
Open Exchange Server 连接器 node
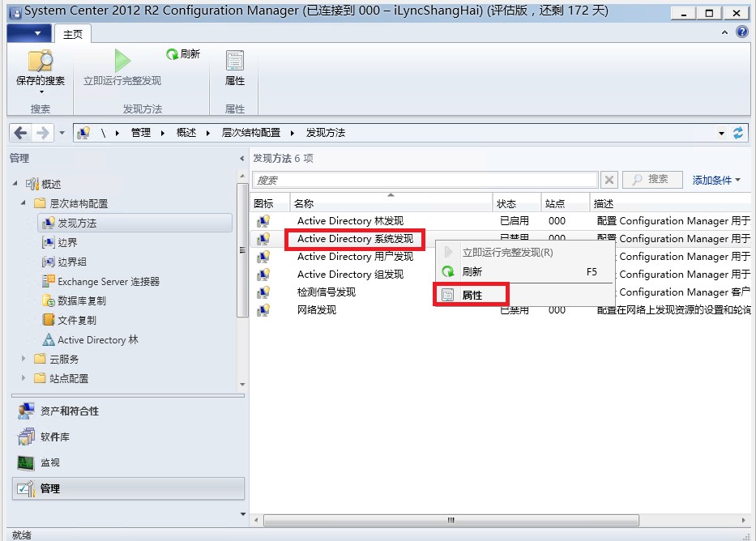coord(109,281)
